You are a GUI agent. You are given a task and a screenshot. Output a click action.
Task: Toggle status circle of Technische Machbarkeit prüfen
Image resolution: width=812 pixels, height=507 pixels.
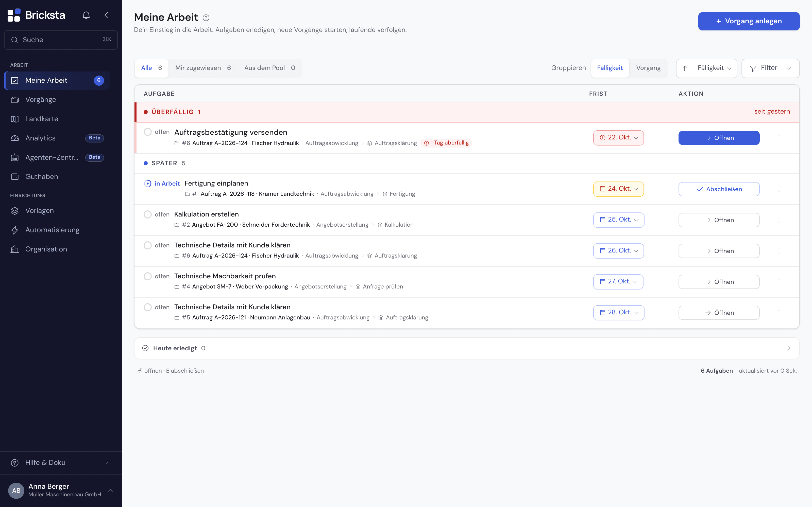point(148,276)
